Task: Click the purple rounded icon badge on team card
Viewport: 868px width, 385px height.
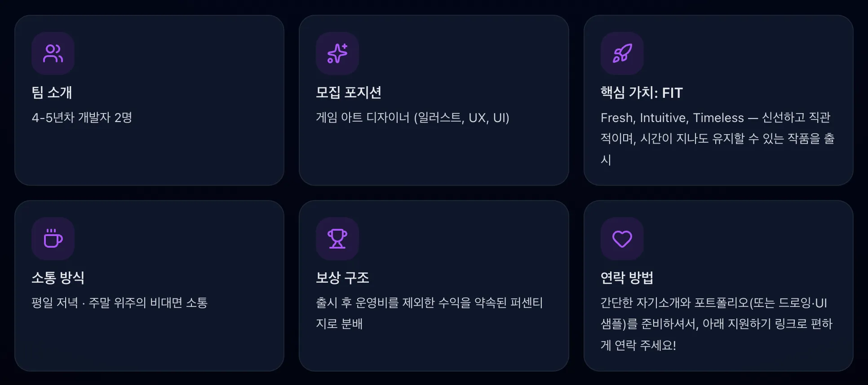Action: (53, 53)
